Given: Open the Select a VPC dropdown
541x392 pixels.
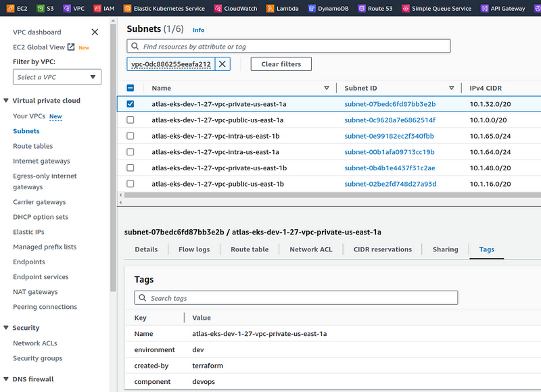Looking at the screenshot, I should click(x=57, y=77).
